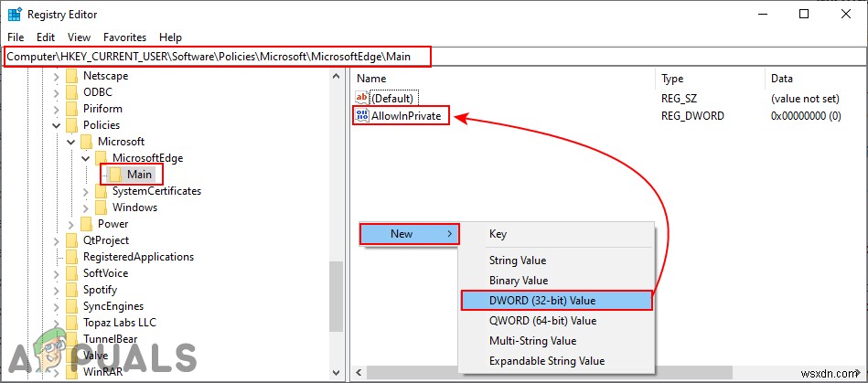868x383 pixels.
Task: Collapse the Policies key
Action: [56, 125]
